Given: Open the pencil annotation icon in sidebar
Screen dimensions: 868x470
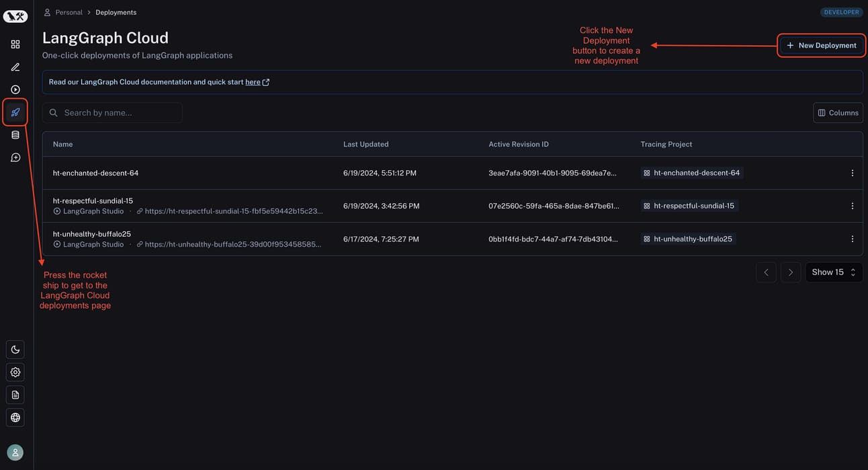Looking at the screenshot, I should point(15,67).
